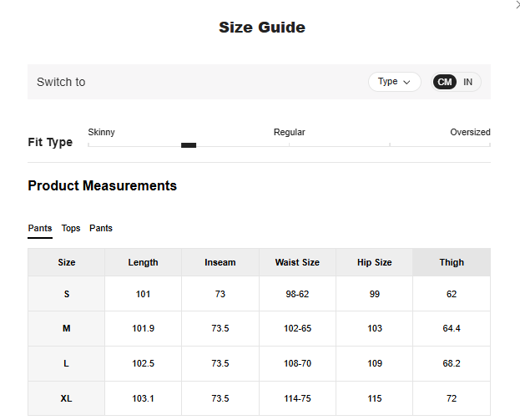This screenshot has height=420, width=520.
Task: Click the Oversized fit label
Action: tap(470, 132)
